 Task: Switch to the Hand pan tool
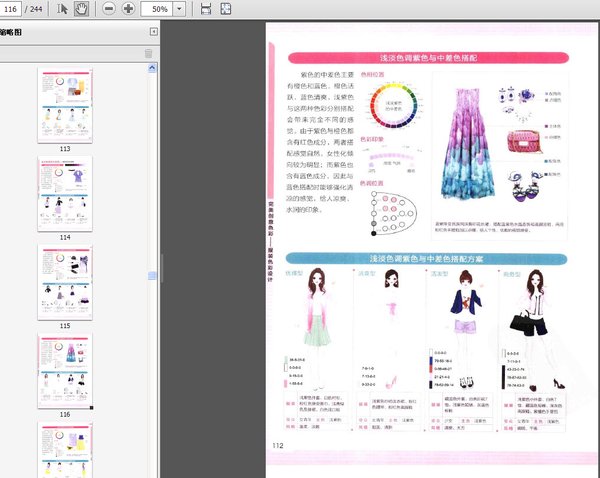80,9
